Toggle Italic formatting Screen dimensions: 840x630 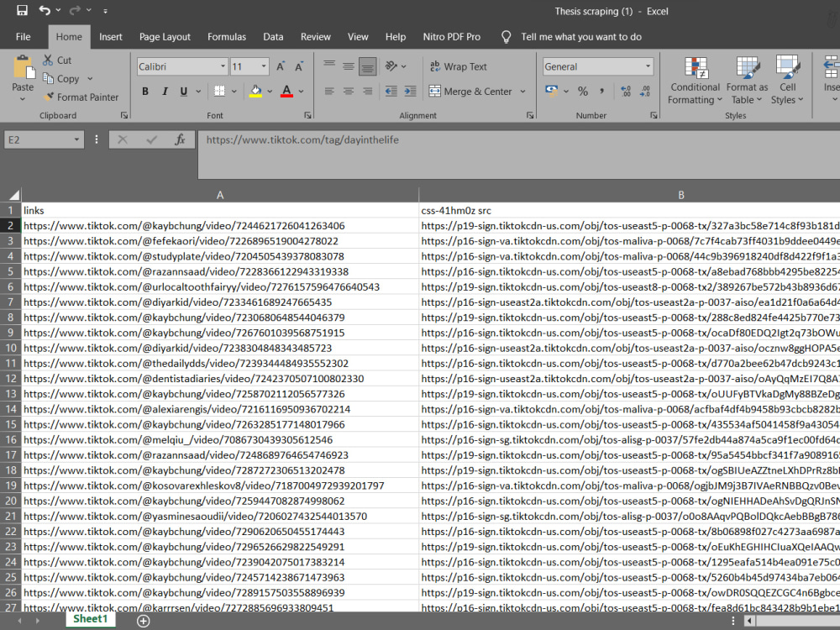[x=165, y=91]
